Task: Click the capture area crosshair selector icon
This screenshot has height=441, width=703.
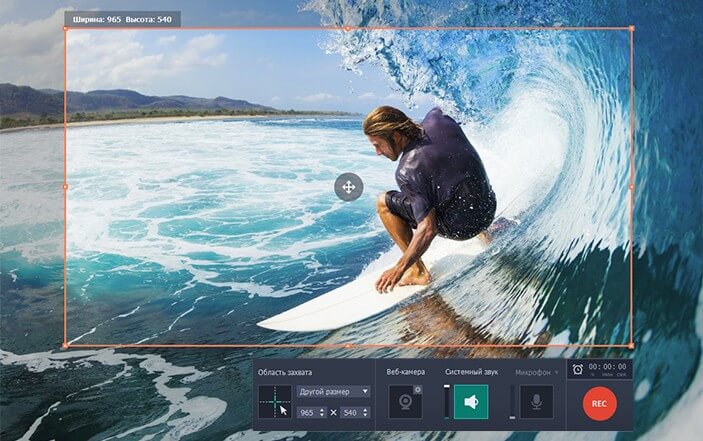Action: point(275,402)
